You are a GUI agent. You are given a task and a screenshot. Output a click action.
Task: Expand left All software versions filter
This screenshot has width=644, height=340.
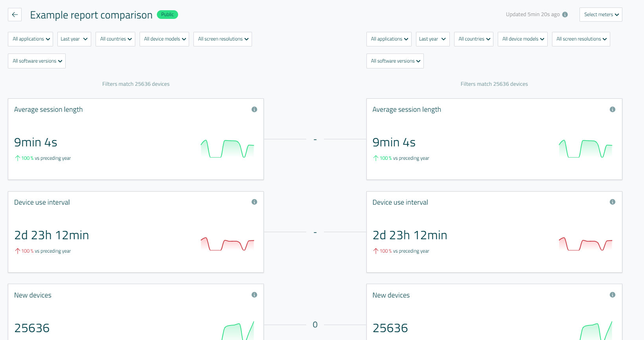(37, 61)
